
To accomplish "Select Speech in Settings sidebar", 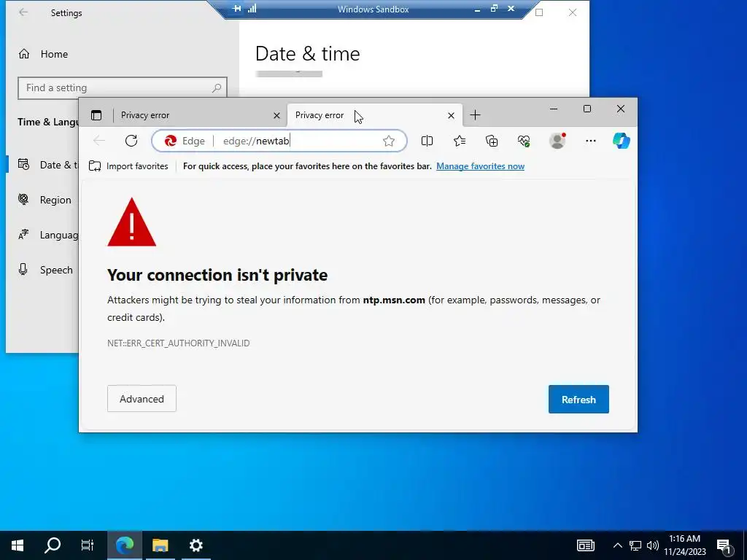I will [x=46, y=270].
